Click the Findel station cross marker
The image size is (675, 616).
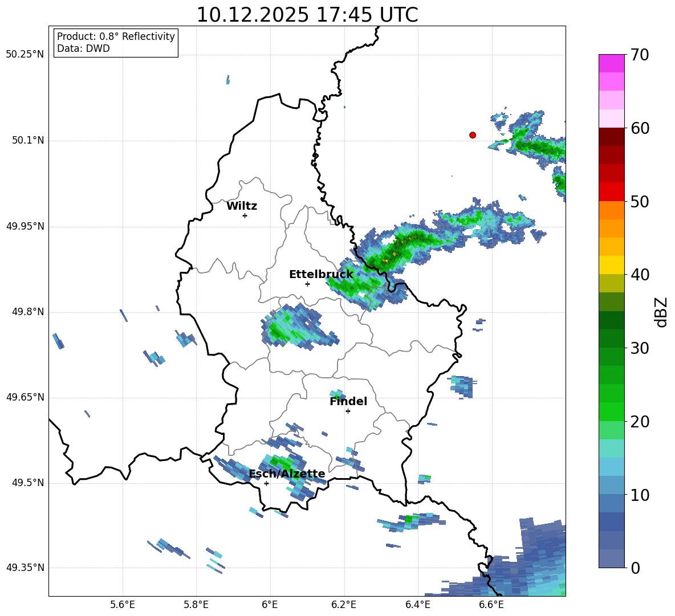pos(348,411)
